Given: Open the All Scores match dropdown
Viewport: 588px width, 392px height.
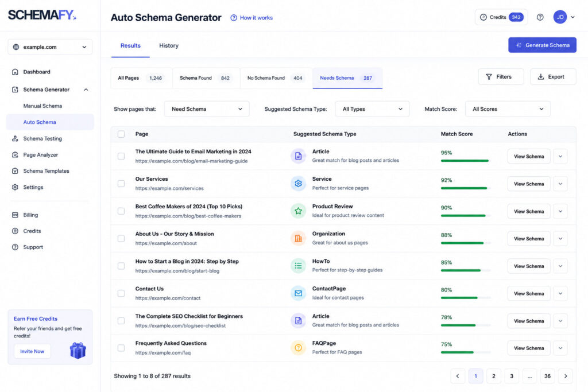Looking at the screenshot, I should click(508, 109).
